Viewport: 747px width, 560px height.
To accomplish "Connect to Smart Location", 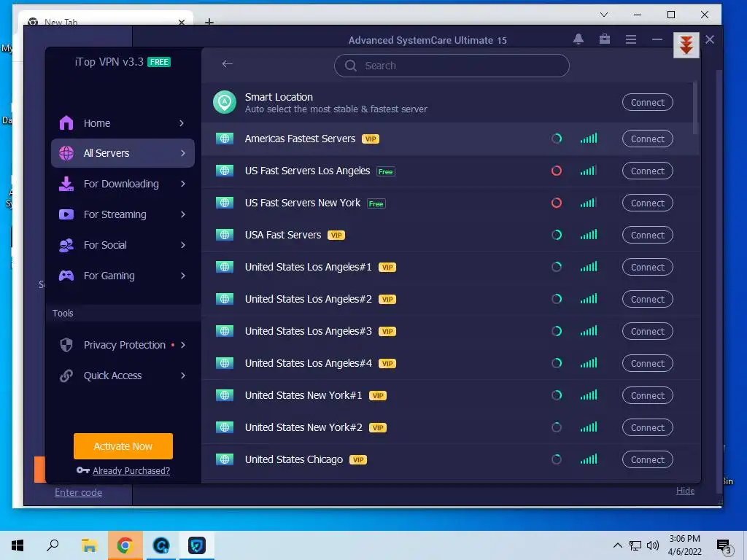I will pos(648,102).
